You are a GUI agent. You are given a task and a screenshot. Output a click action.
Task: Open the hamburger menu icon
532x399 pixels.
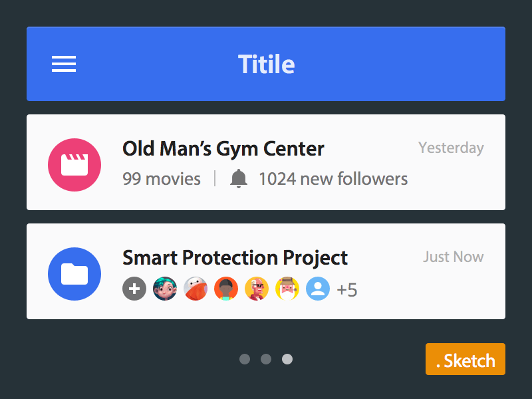64,64
